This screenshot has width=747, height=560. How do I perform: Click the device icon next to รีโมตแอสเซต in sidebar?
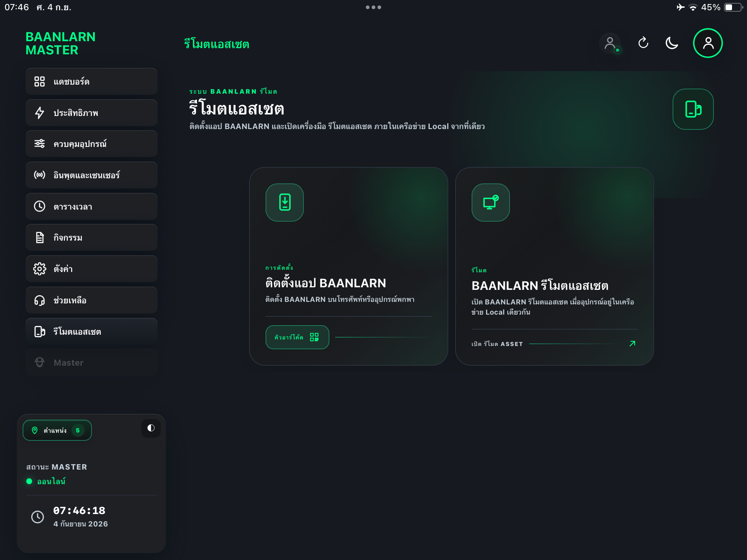tap(39, 331)
